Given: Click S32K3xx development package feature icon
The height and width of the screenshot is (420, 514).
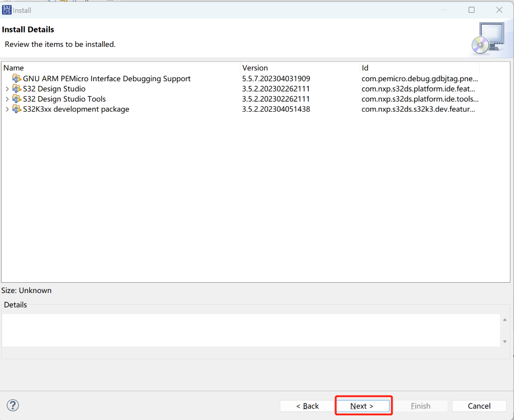Looking at the screenshot, I should [x=17, y=109].
